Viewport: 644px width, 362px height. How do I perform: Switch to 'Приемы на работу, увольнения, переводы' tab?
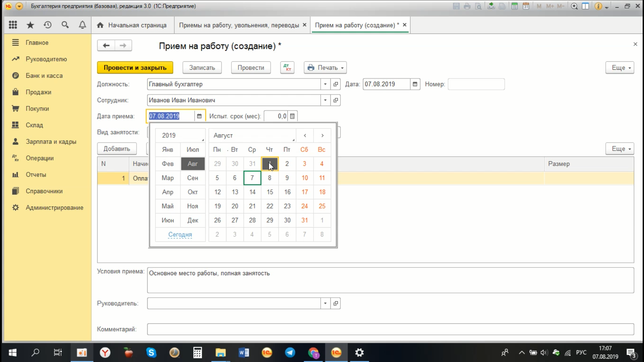pos(239,25)
